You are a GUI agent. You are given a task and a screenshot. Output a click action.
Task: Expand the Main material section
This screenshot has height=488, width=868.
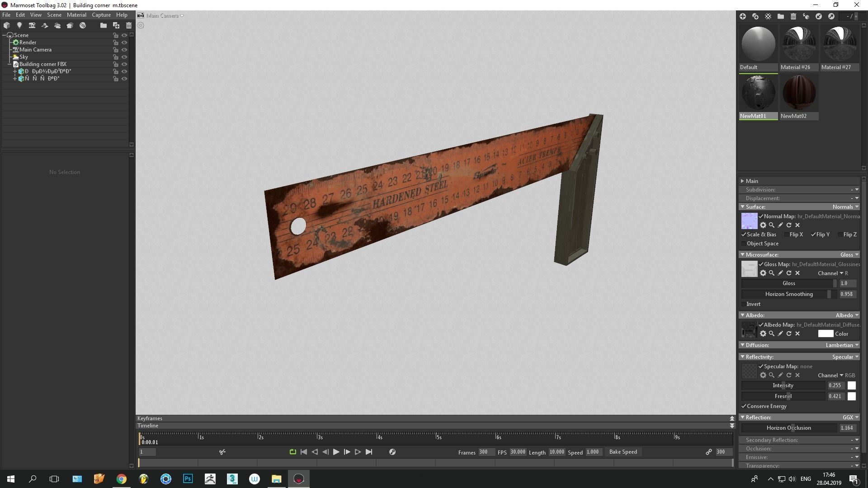pos(742,181)
